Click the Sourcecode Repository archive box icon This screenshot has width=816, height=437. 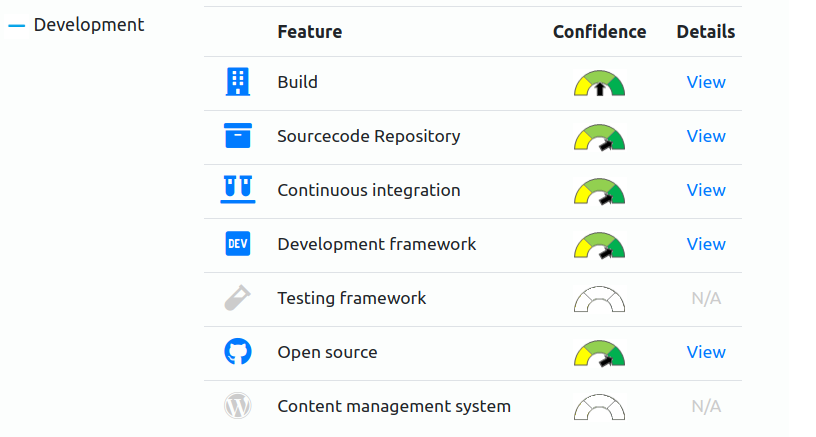pyautogui.click(x=238, y=136)
